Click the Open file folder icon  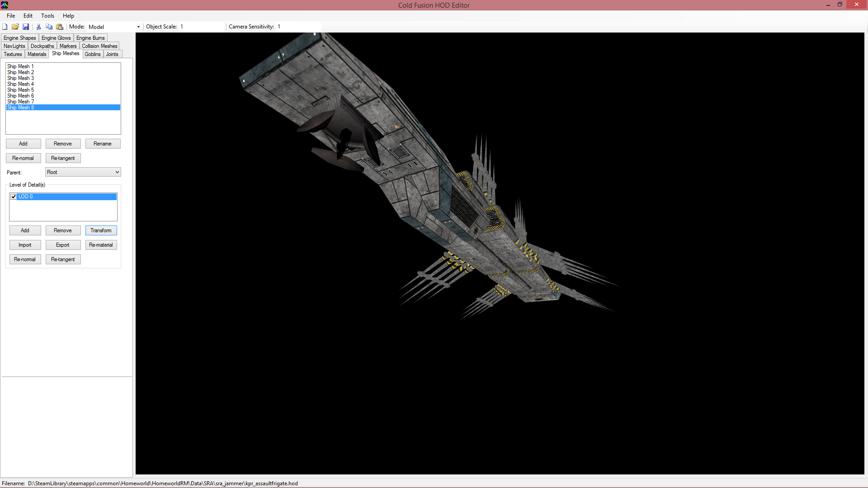tap(15, 27)
